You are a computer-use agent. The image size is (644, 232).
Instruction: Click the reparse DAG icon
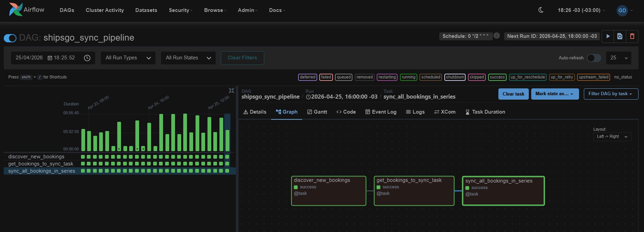pyautogui.click(x=620, y=36)
